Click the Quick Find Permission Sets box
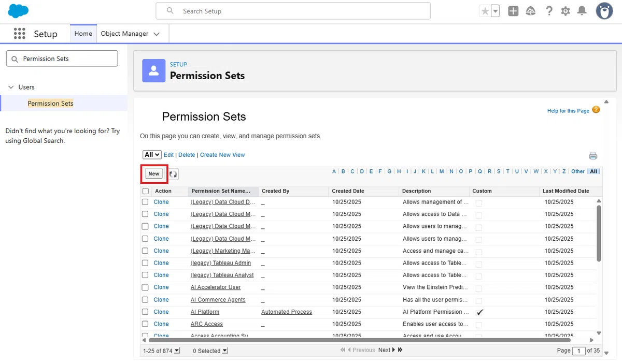The width and height of the screenshot is (622, 364). [x=62, y=59]
